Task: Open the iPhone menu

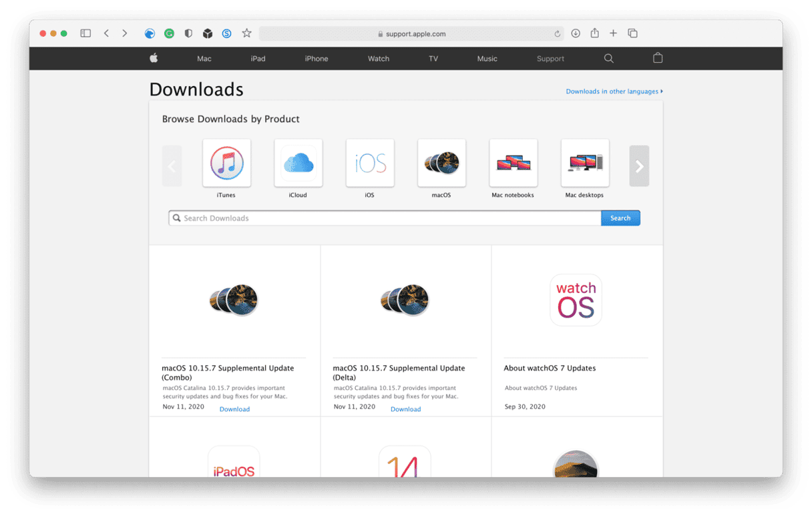Action: click(317, 59)
